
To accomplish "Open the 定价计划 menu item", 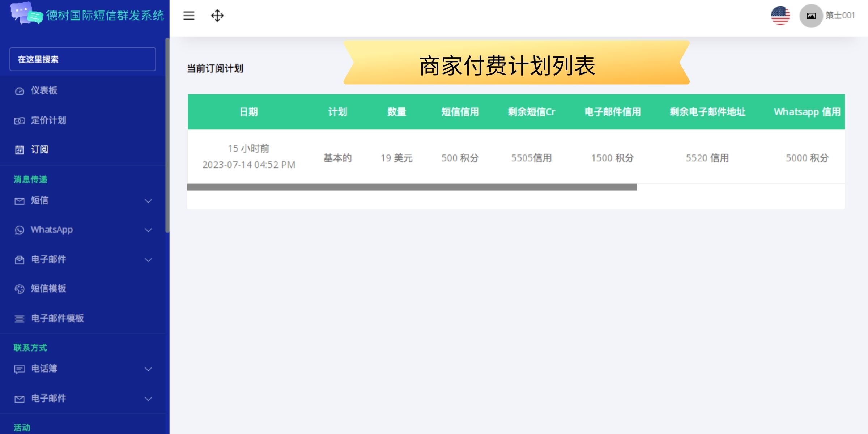I will [48, 120].
